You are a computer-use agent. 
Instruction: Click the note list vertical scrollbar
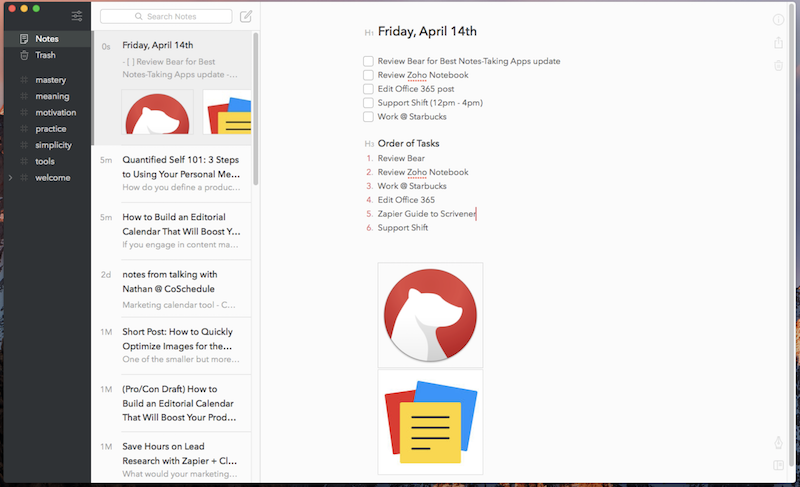[256, 110]
